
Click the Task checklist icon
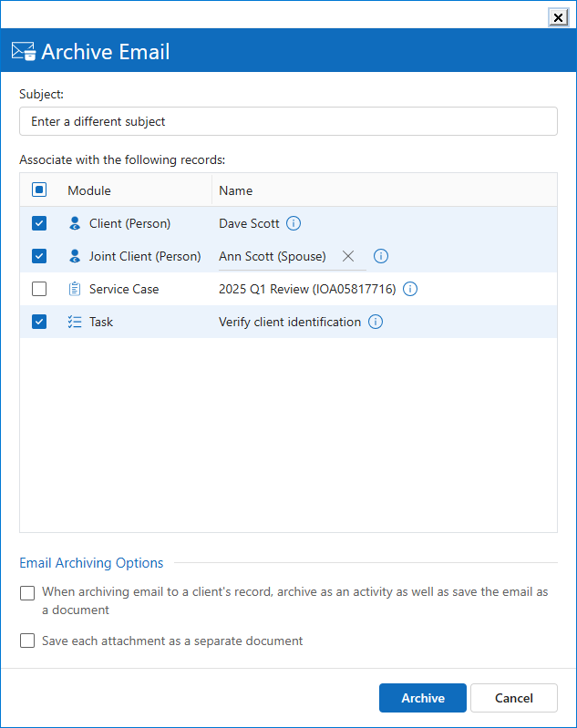point(75,322)
